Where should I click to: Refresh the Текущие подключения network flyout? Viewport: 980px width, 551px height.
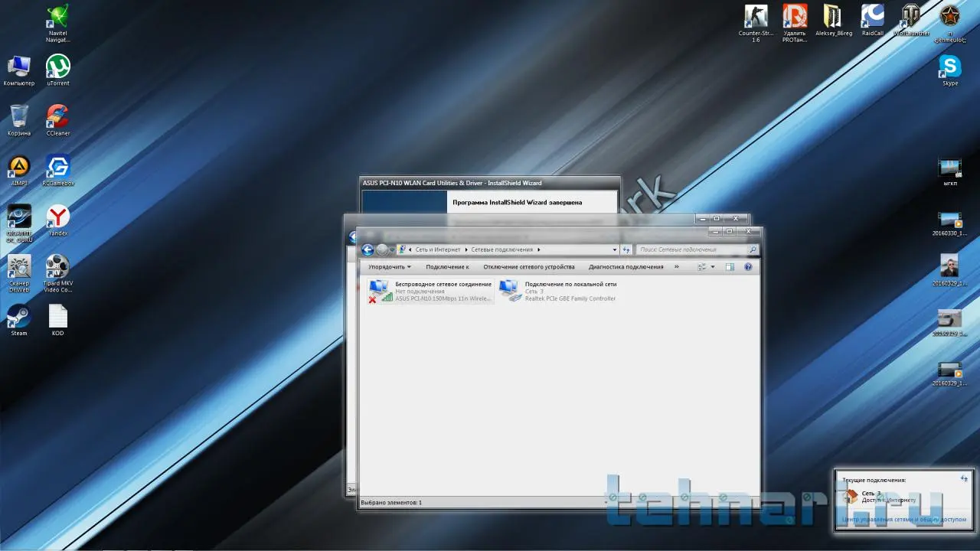pyautogui.click(x=965, y=478)
